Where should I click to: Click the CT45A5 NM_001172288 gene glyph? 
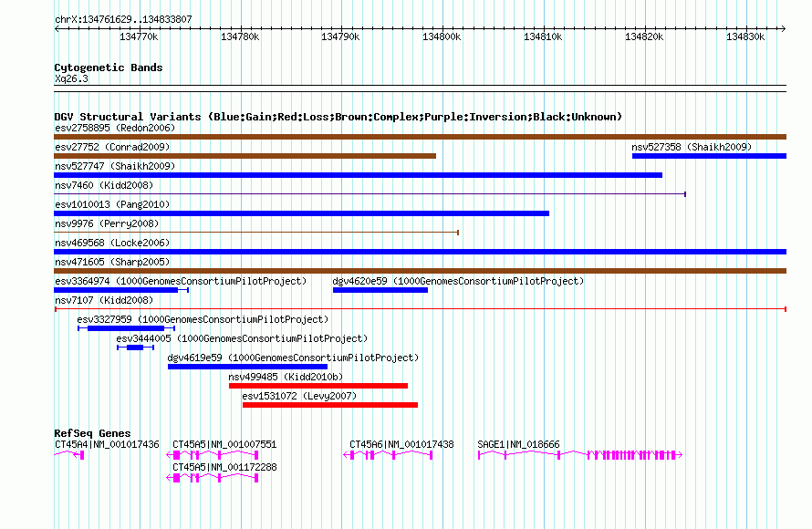pyautogui.click(x=213, y=478)
